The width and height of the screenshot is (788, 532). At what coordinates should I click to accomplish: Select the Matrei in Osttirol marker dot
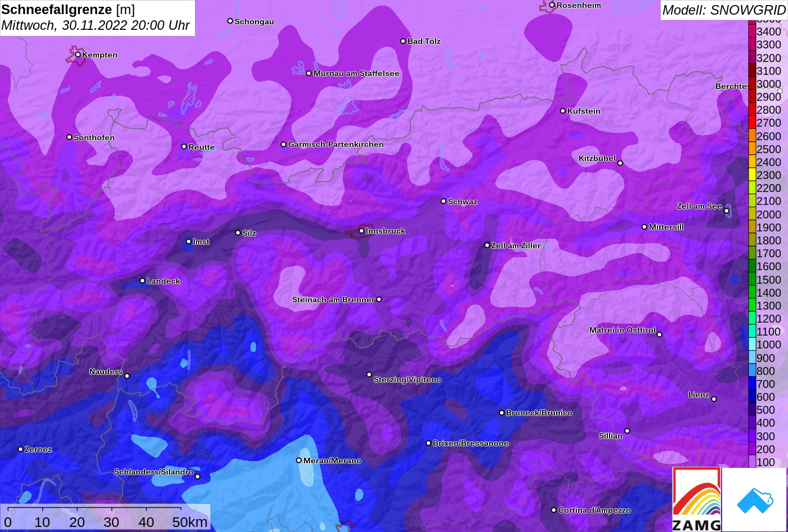point(660,335)
